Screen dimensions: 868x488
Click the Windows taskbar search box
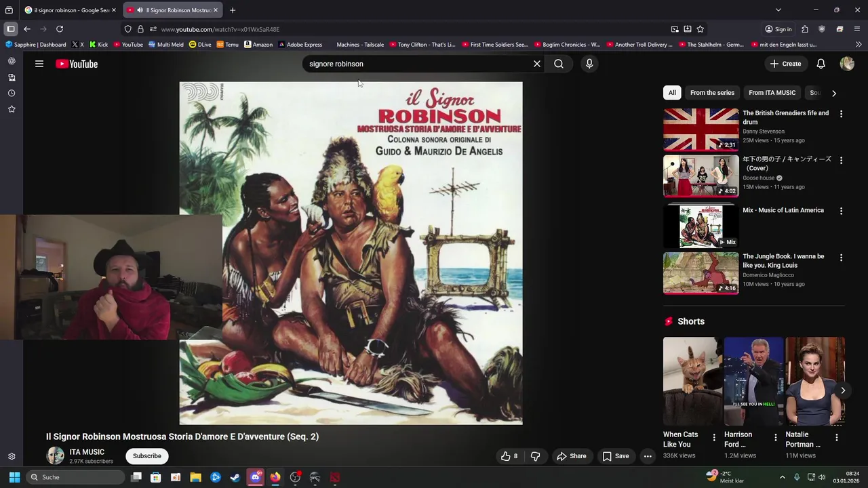coord(75,477)
